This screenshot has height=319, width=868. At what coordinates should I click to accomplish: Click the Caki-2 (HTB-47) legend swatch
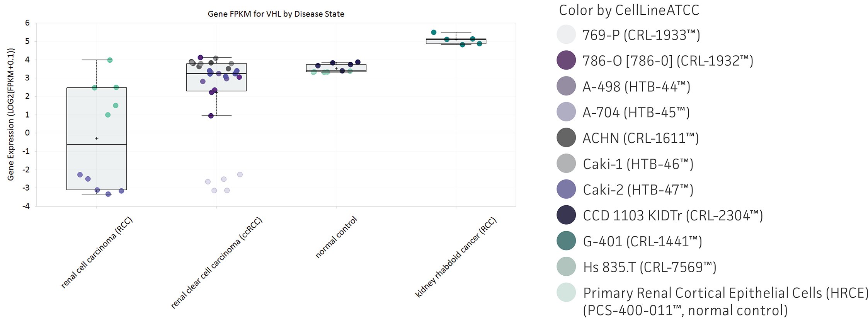tap(566, 189)
